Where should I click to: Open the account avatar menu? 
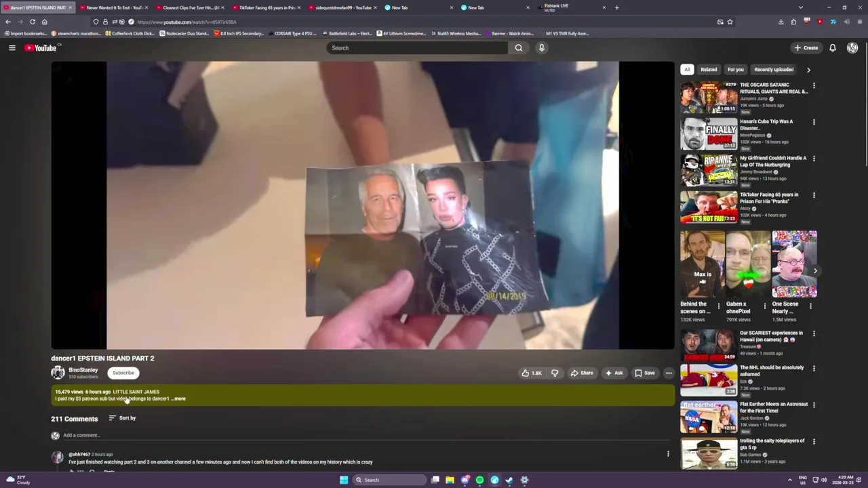[x=852, y=47]
